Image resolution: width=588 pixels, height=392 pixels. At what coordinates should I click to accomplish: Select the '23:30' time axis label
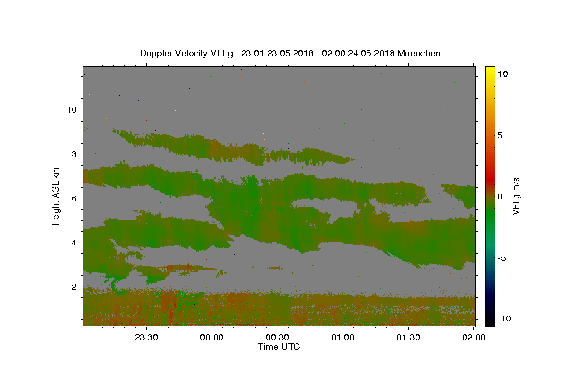click(147, 337)
